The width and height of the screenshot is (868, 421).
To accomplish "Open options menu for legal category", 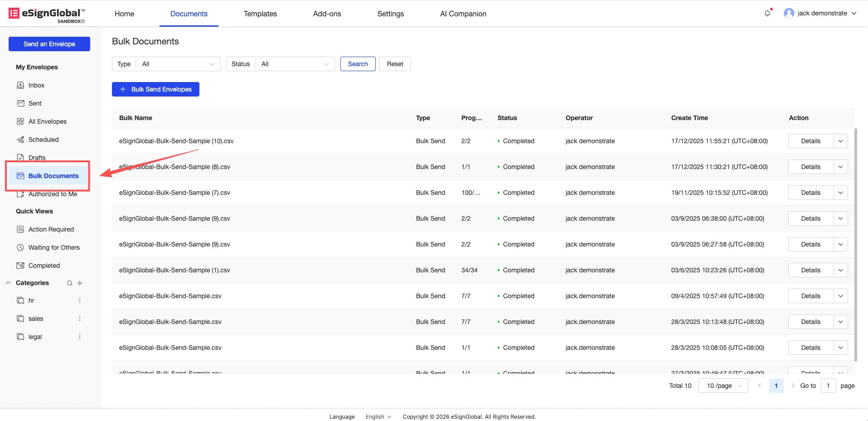I will click(x=80, y=337).
